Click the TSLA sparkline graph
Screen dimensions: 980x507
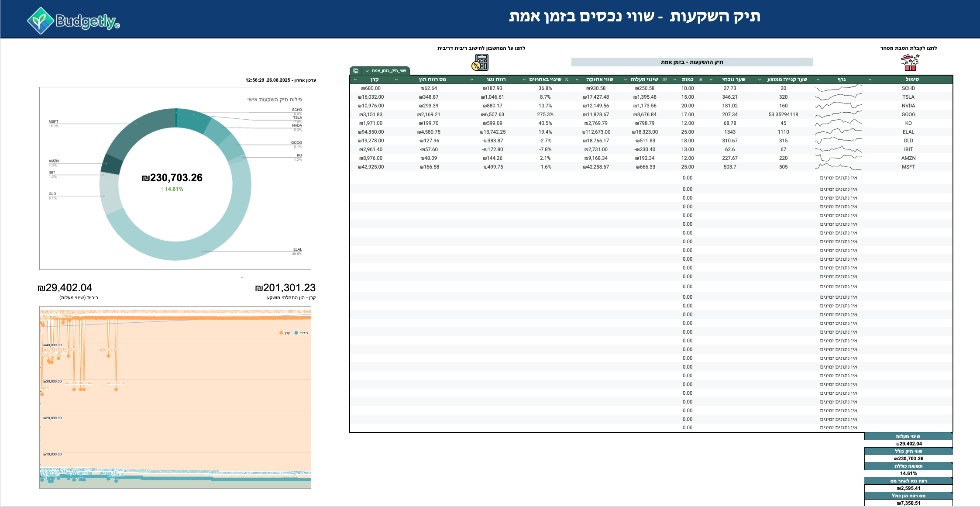click(838, 97)
